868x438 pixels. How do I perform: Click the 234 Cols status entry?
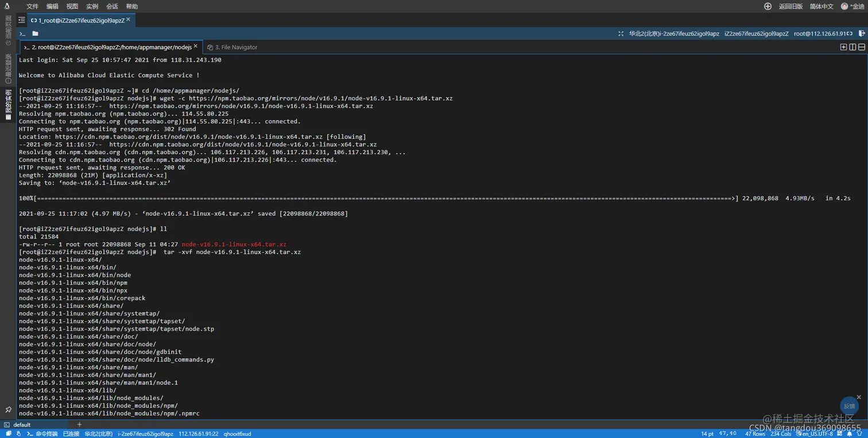click(781, 434)
